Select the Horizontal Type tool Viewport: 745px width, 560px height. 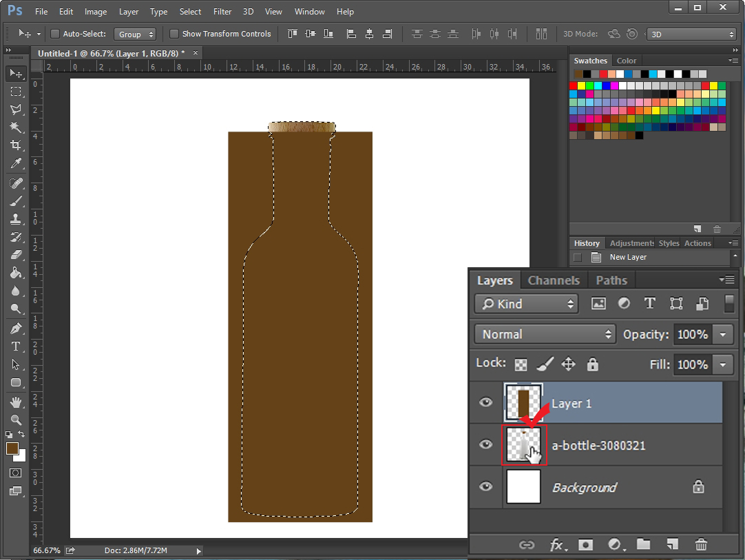coord(16,346)
